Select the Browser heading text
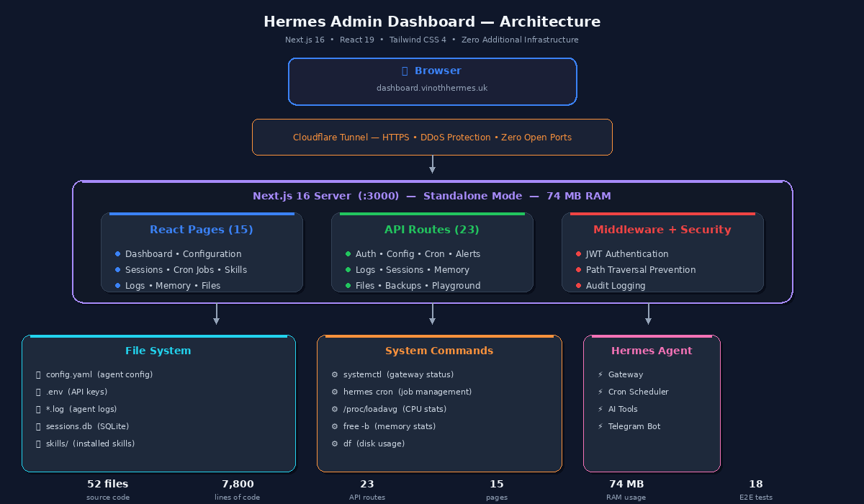Viewport: 864px width, 504px height. click(x=438, y=71)
